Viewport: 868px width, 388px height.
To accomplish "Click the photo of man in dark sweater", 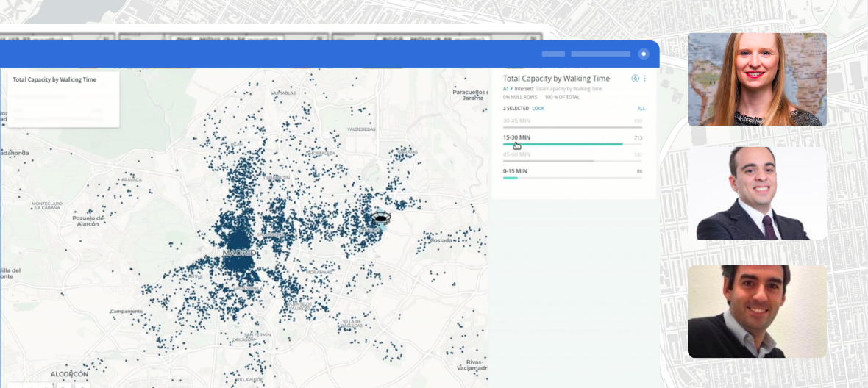I will (x=757, y=312).
